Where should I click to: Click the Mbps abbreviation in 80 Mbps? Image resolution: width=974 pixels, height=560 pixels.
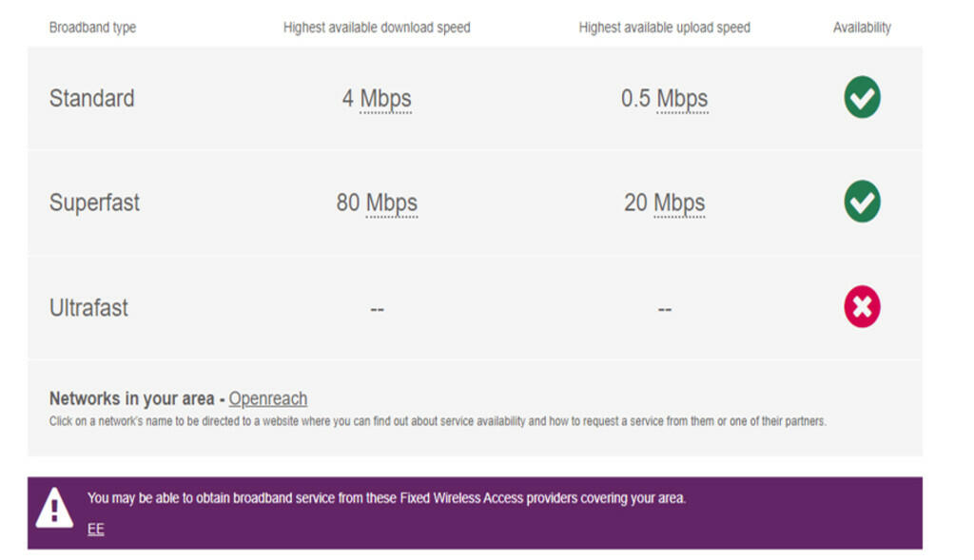(391, 203)
